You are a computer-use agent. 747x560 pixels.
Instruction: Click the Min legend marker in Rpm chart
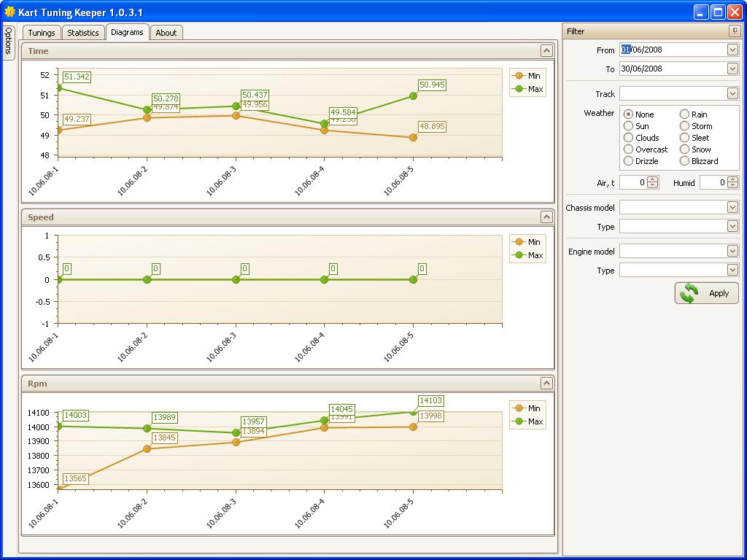(519, 408)
